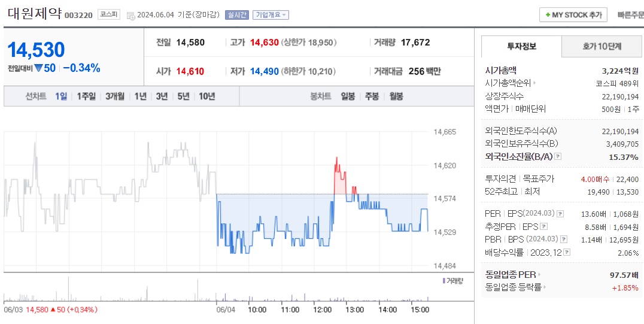Click the 4.00매수 investment opinion
The height and width of the screenshot is (324, 644).
pyautogui.click(x=595, y=179)
